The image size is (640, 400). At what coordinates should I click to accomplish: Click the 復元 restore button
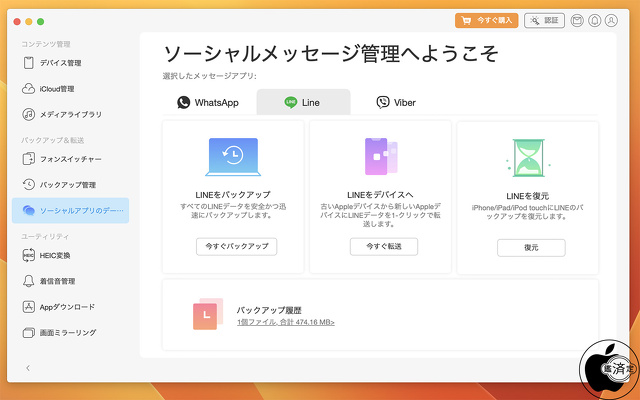pyautogui.click(x=530, y=247)
